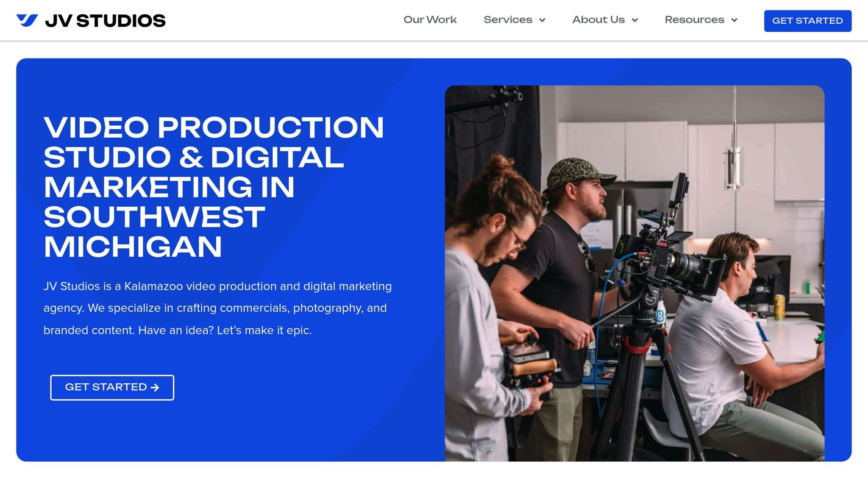Click the hero photo of the film crew
The width and height of the screenshot is (868, 488).
[636, 271]
